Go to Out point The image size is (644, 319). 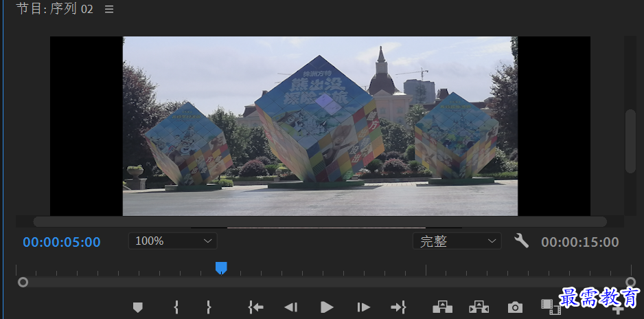tap(398, 307)
